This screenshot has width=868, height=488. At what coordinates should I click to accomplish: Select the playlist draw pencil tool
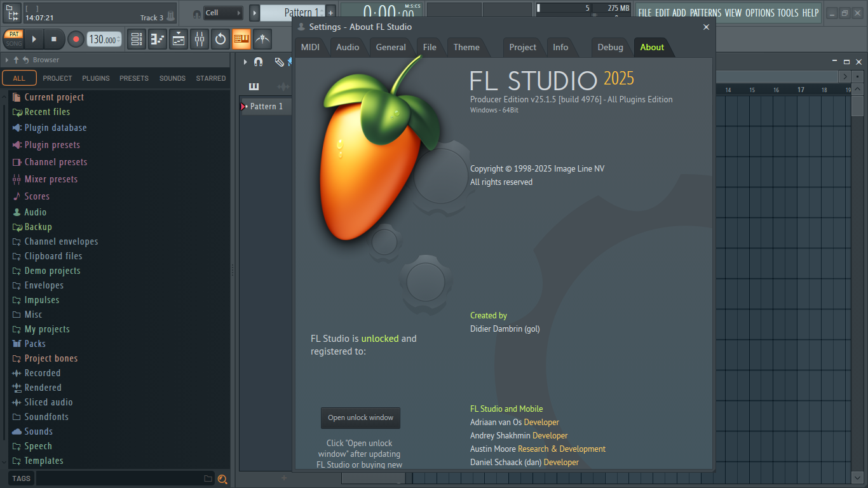coord(279,62)
